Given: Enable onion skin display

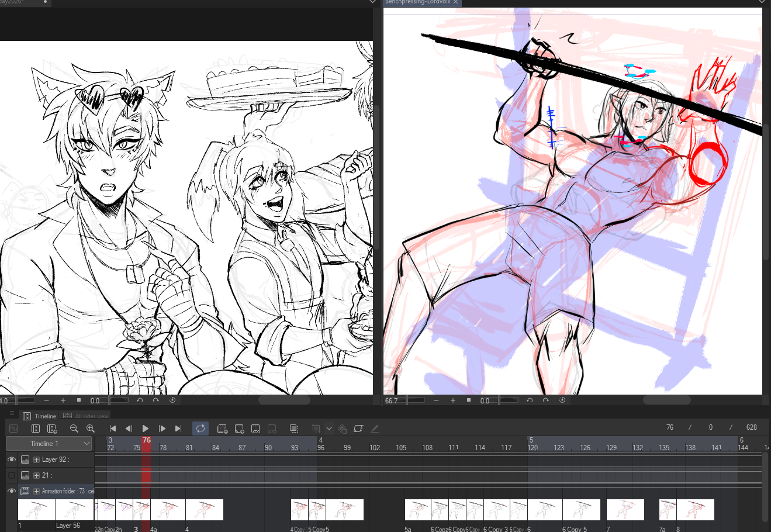Looking at the screenshot, I should 294,429.
